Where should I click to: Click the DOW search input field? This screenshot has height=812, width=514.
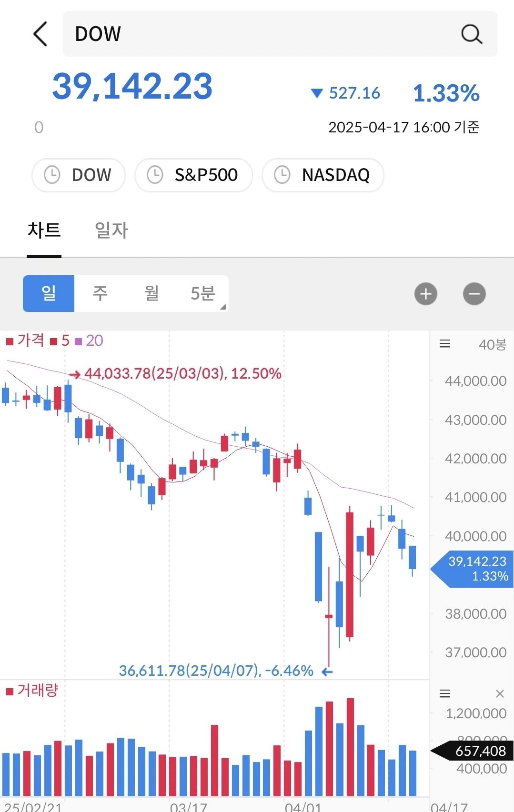pos(280,34)
